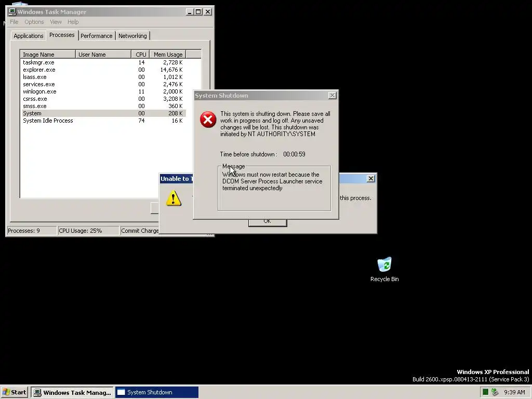532x399 pixels.
Task: Select the winlogon.exe process row
Action: click(103, 91)
